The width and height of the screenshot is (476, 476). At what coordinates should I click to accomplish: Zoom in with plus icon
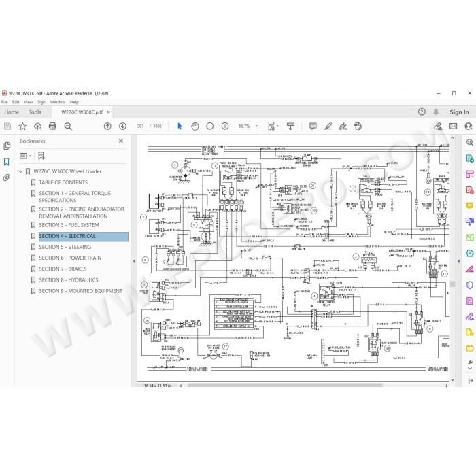coord(225,126)
